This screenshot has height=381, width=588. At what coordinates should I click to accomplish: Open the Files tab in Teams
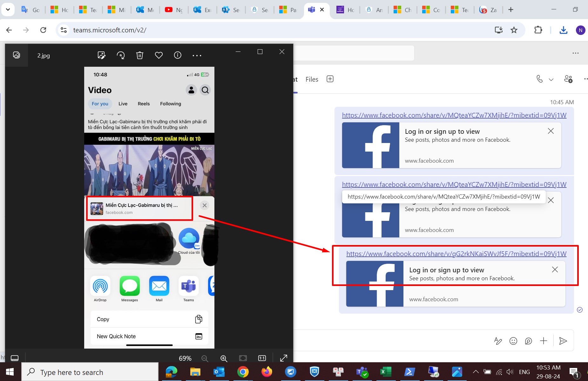tap(312, 79)
